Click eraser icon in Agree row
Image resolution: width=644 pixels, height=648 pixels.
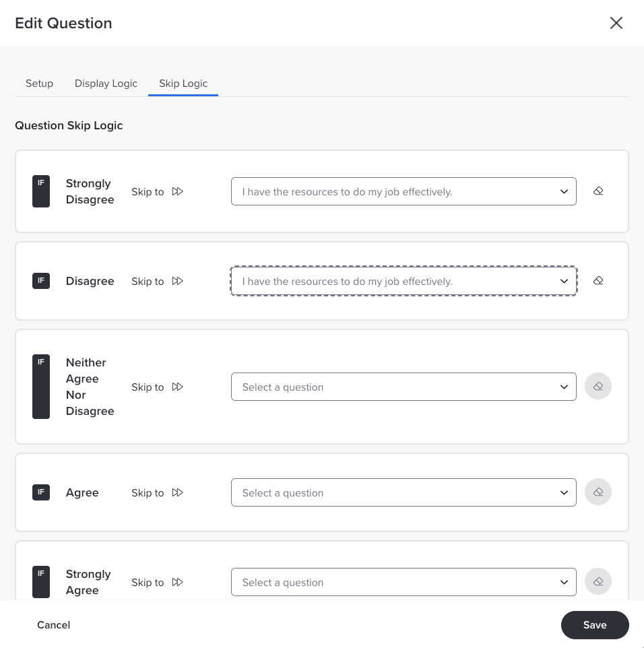coord(598,492)
